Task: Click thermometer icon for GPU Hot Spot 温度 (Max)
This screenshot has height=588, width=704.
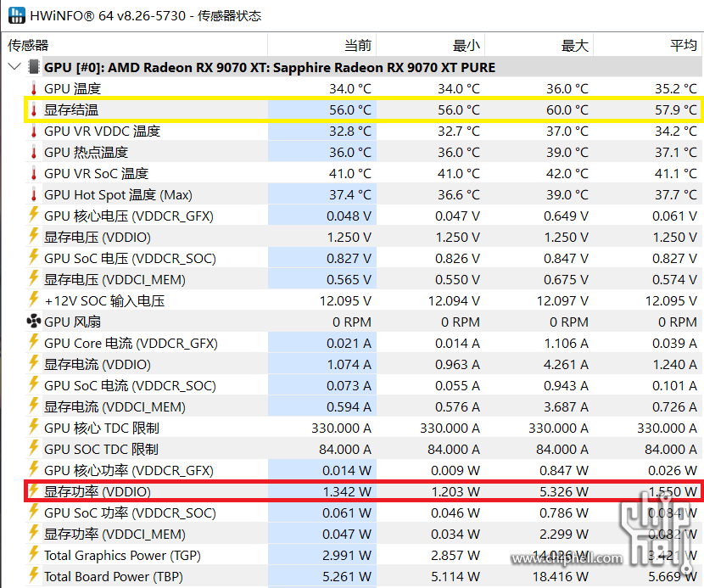Action: pos(34,194)
